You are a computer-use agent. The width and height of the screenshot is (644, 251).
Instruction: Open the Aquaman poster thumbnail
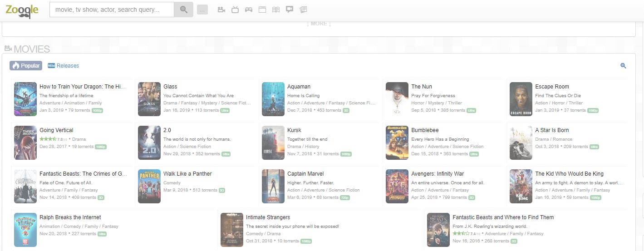(x=273, y=99)
